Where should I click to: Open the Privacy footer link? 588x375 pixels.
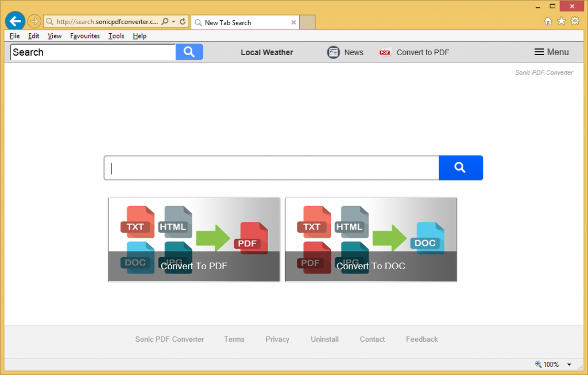[x=277, y=339]
